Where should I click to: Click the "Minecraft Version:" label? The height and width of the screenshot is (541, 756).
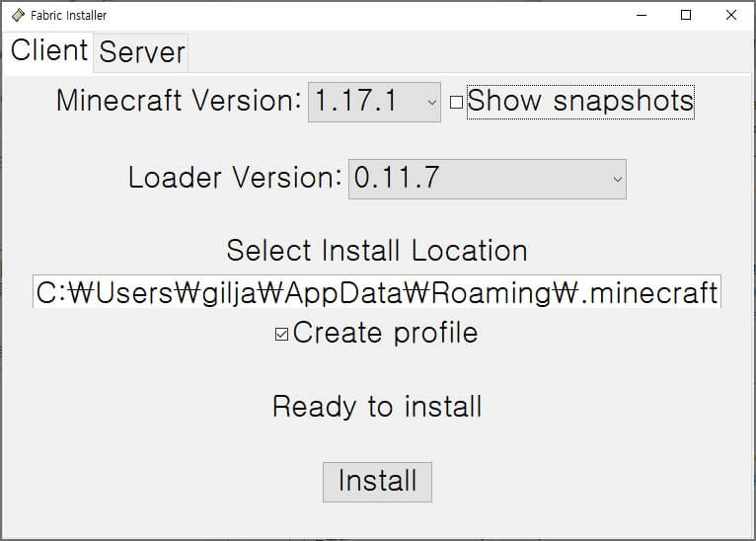179,101
